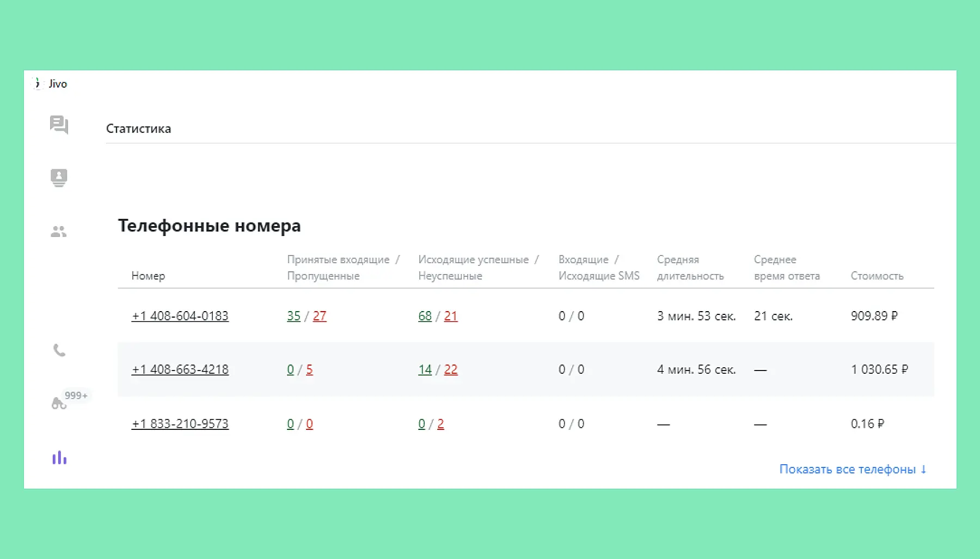Open phone number +1 408-663-4218

[x=180, y=369]
